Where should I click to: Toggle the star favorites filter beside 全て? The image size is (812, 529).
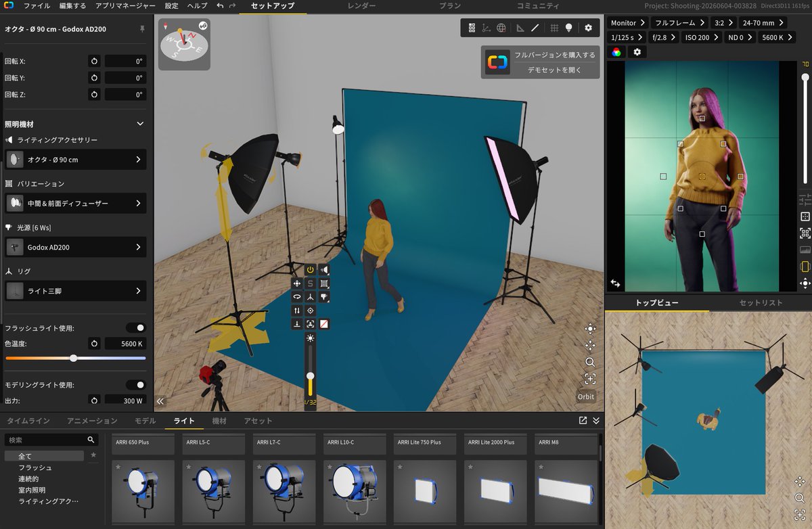coord(93,455)
